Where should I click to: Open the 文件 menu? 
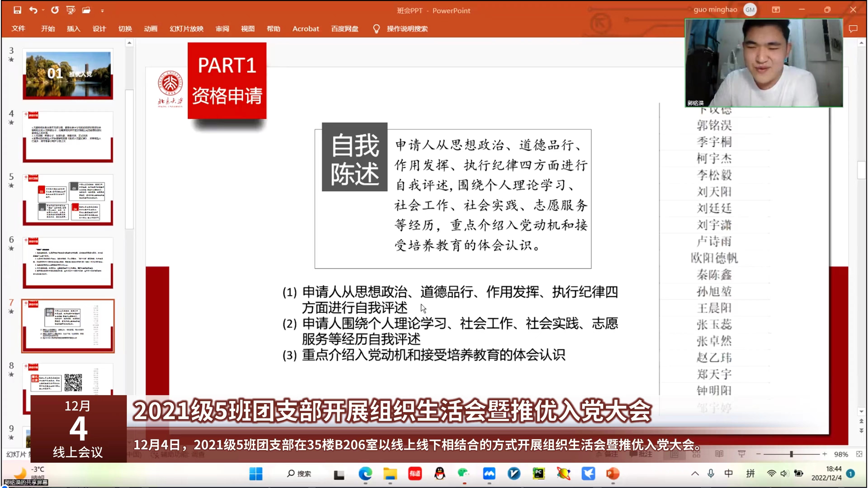click(18, 29)
